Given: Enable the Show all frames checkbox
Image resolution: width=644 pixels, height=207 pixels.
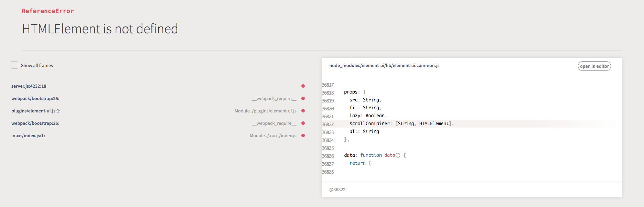Looking at the screenshot, I should tap(14, 65).
